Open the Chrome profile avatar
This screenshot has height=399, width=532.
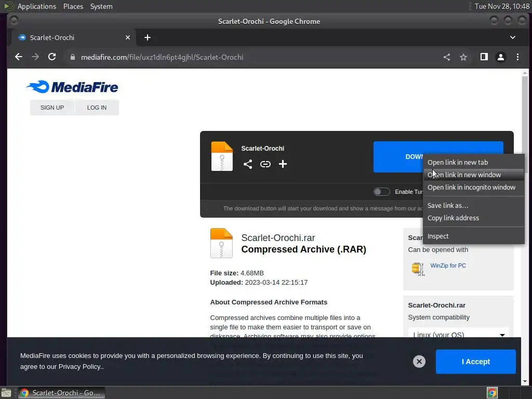pos(500,57)
